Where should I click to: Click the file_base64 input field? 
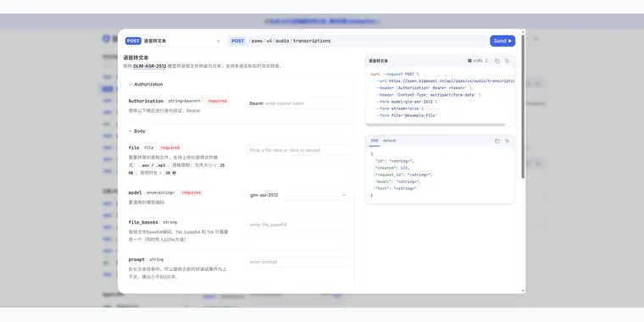297,225
